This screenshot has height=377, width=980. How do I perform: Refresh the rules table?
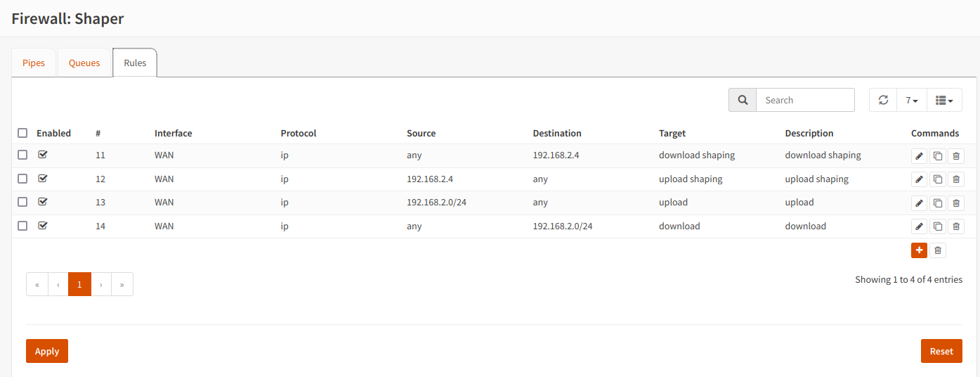click(x=883, y=101)
